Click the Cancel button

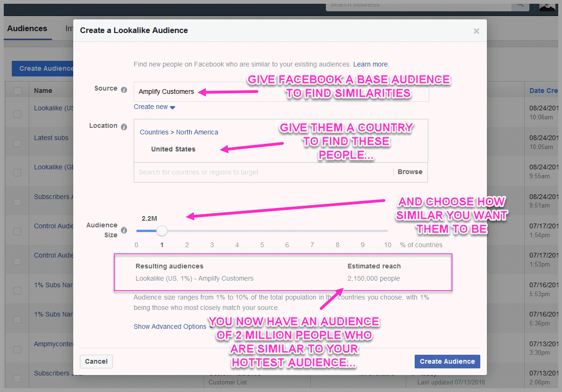[96, 361]
